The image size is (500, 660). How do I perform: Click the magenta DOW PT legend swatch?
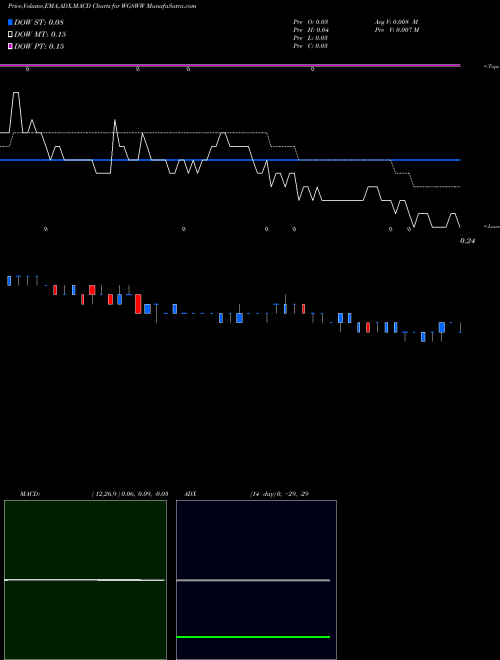(10, 46)
